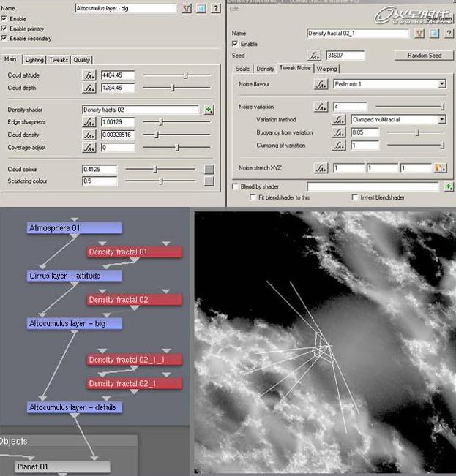Switch to Quality tab
Image resolution: width=456 pixels, height=476 pixels.
[82, 60]
